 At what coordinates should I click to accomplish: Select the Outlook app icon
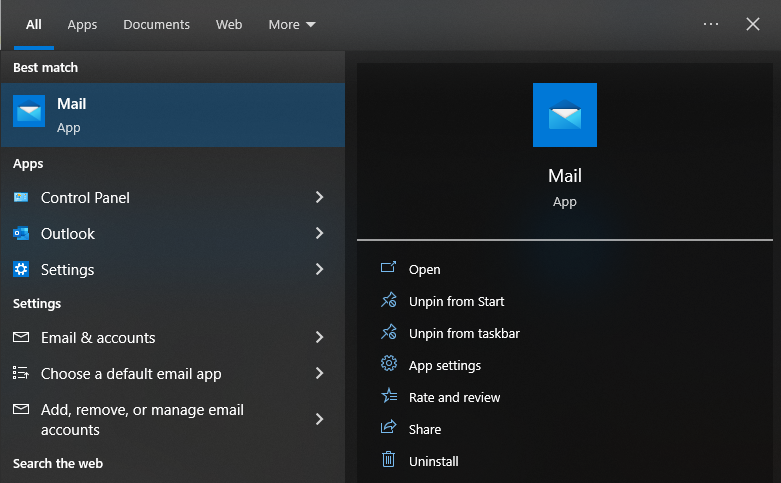click(21, 234)
